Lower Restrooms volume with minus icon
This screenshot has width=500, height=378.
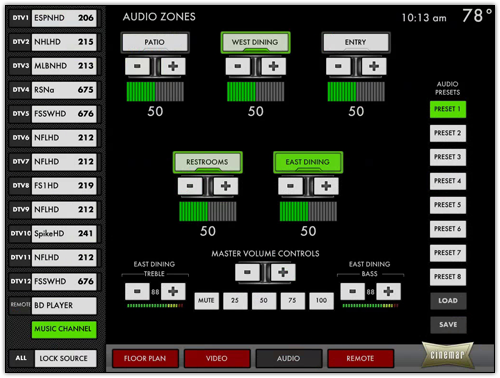[190, 186]
